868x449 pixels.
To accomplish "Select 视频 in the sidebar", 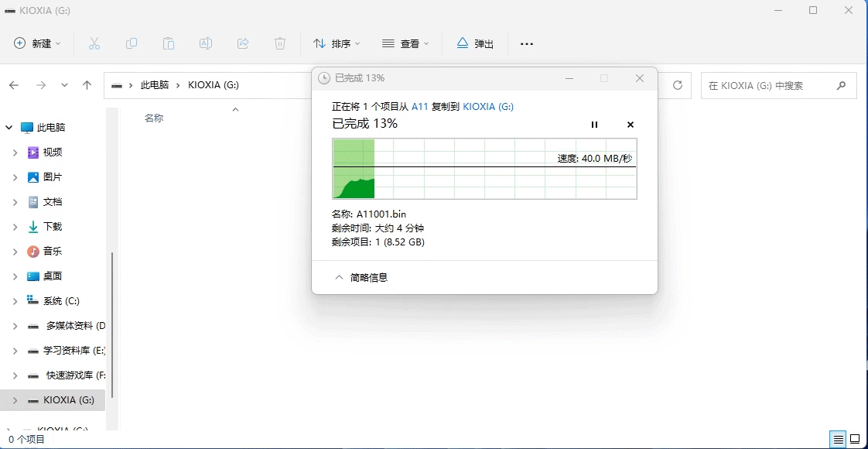I will click(53, 153).
